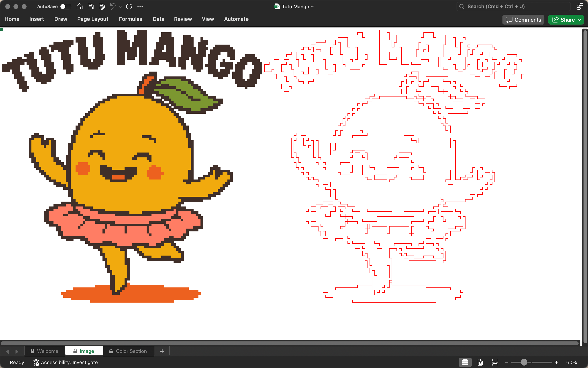588x368 pixels.
Task: Click the horizontal scrollbar
Action: (290, 343)
